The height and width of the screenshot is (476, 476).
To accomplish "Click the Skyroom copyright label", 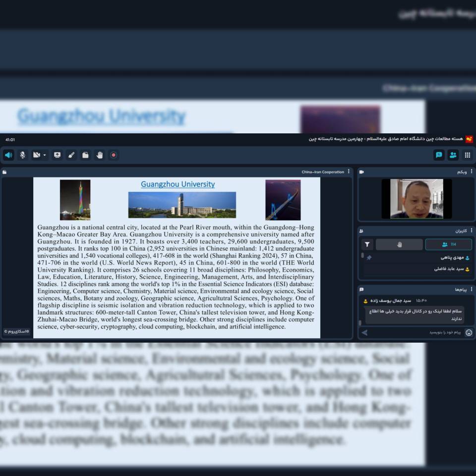I will pos(17,332).
